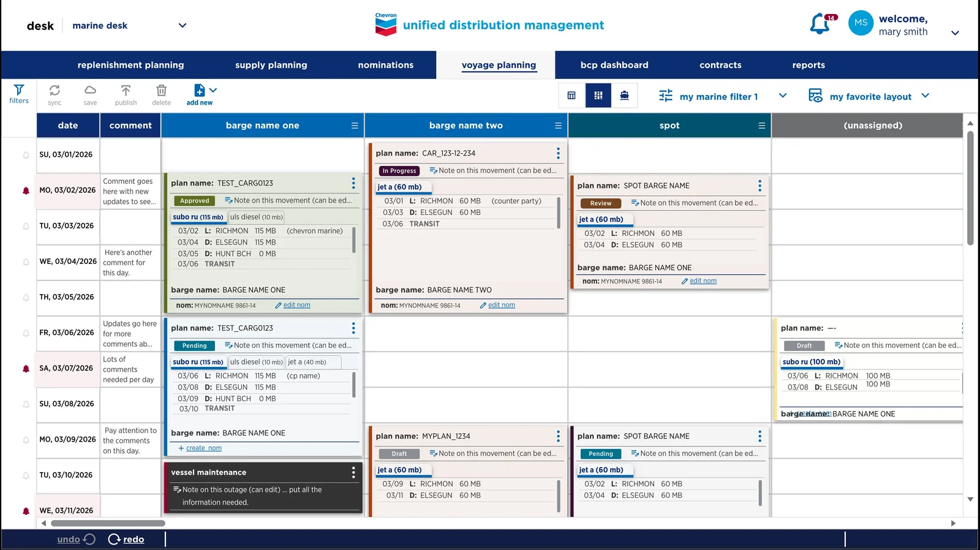Click the MS user avatar
980x550 pixels.
(x=861, y=23)
